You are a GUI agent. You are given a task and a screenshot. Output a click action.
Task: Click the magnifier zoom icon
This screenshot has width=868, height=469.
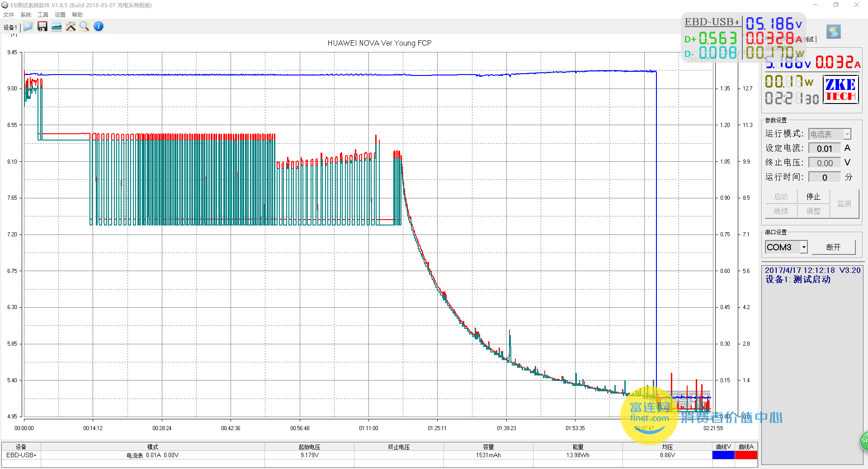click(85, 27)
